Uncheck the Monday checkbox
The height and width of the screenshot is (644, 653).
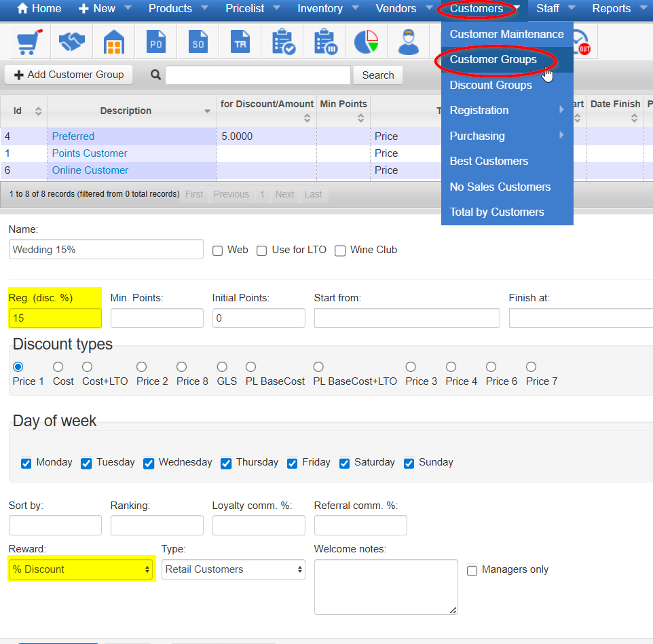pos(26,463)
